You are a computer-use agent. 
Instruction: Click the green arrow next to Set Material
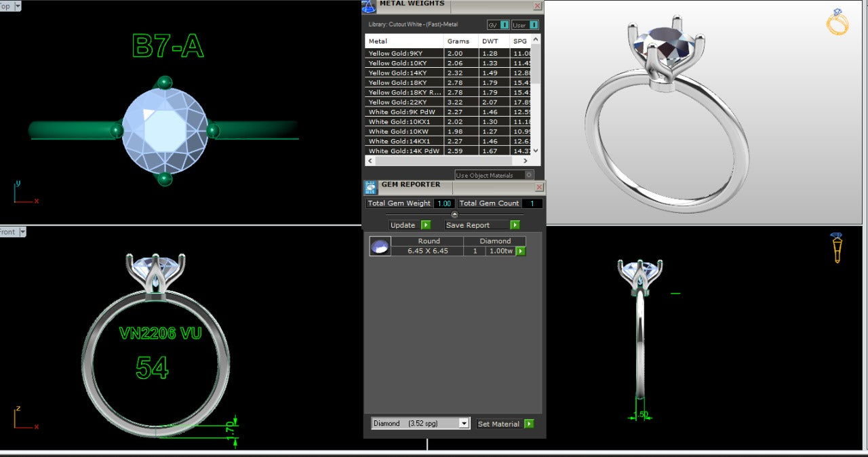pos(529,424)
